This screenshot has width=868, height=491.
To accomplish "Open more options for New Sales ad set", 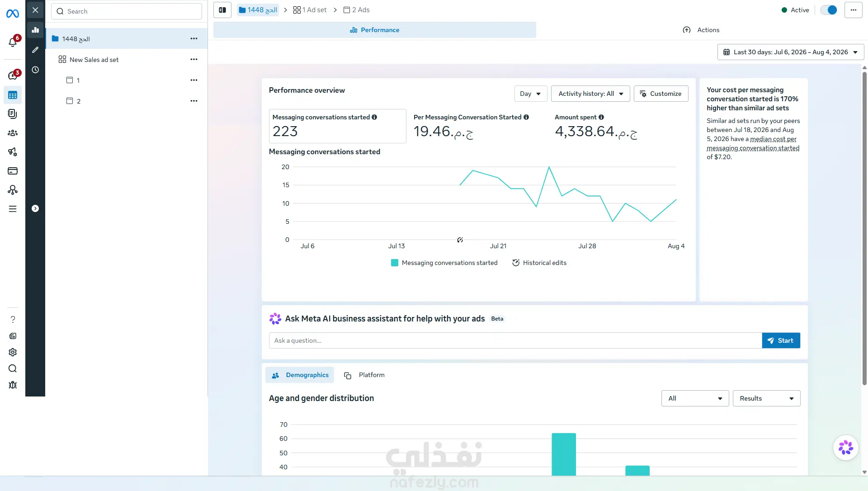I will 194,60.
